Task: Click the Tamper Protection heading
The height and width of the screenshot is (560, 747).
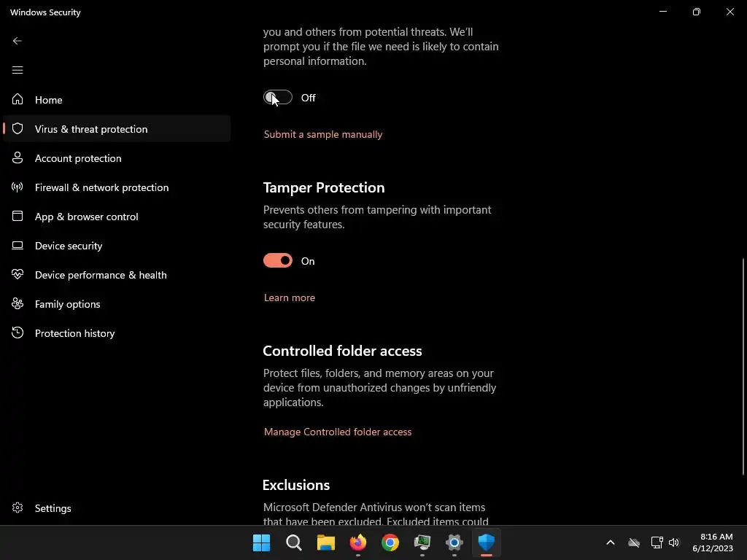Action: point(324,187)
